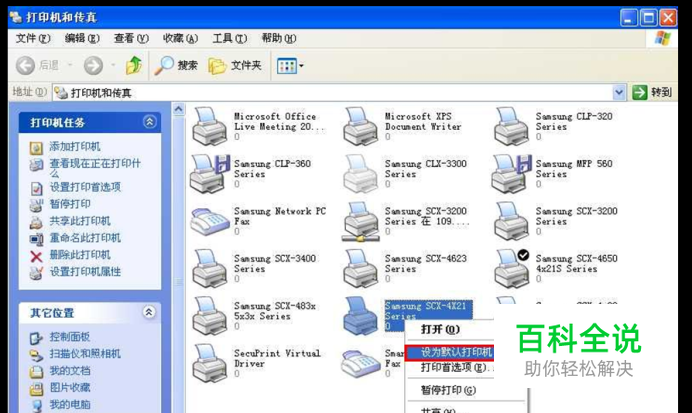Viewport: 692px width, 413px height.
Task: Select Microsoft XPS Document Writer printer icon
Action: pyautogui.click(x=361, y=126)
